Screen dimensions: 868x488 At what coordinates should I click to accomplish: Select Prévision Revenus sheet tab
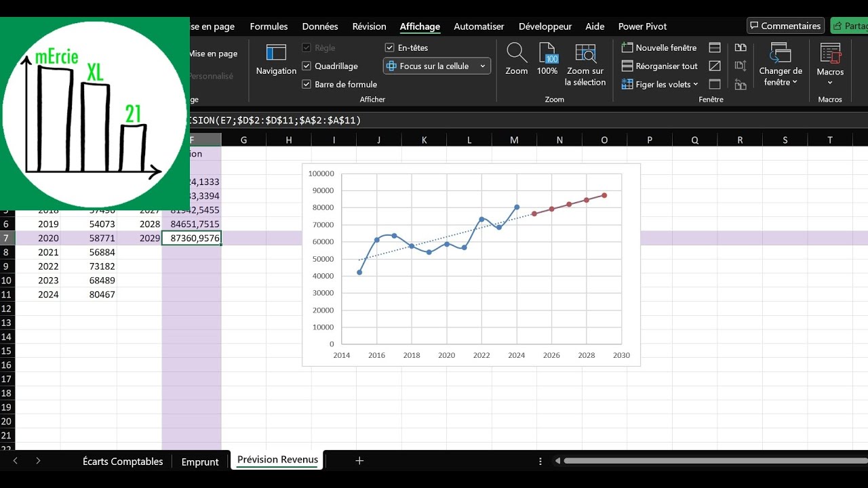[x=277, y=460]
